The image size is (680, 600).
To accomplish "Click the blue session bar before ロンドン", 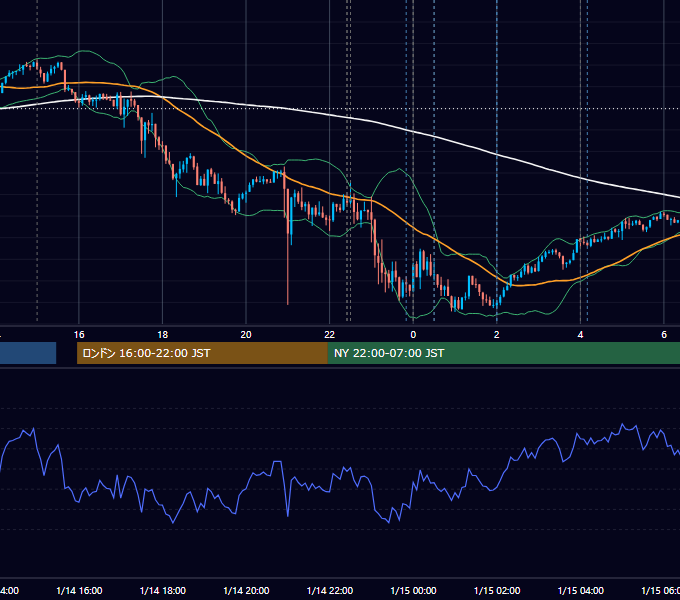I will [x=28, y=353].
